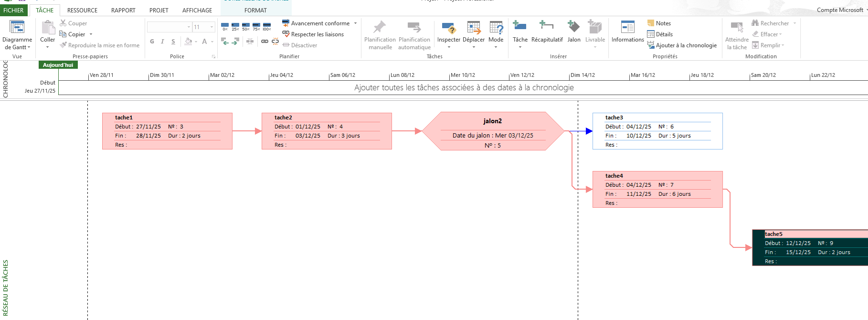This screenshot has height=320, width=868.
Task: Expand the font size dropdown
Action: 212,27
